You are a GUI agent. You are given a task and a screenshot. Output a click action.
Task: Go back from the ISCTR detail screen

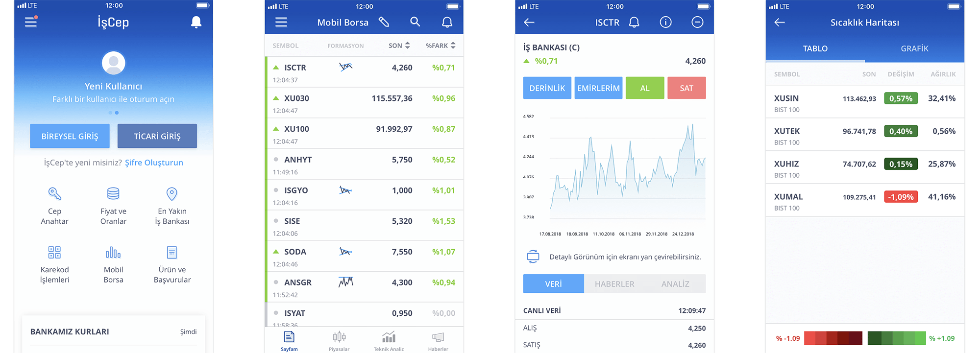click(x=529, y=22)
